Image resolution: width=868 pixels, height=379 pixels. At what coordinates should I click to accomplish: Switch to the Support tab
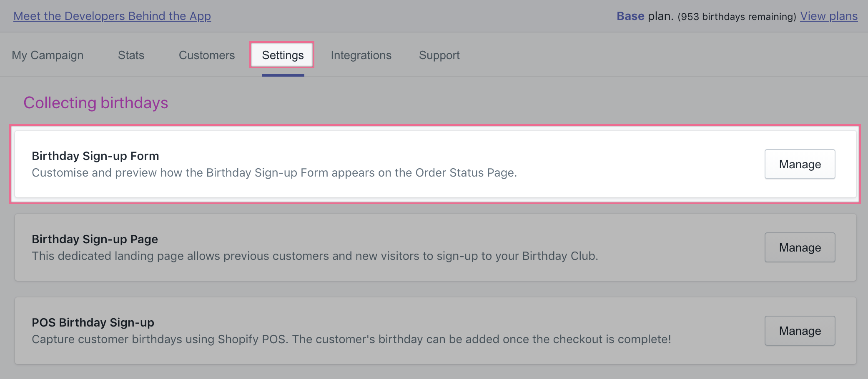[x=439, y=55]
